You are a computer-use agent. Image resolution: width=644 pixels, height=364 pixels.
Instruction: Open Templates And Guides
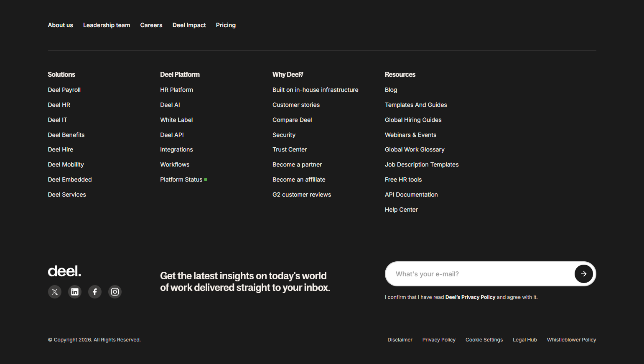416,105
